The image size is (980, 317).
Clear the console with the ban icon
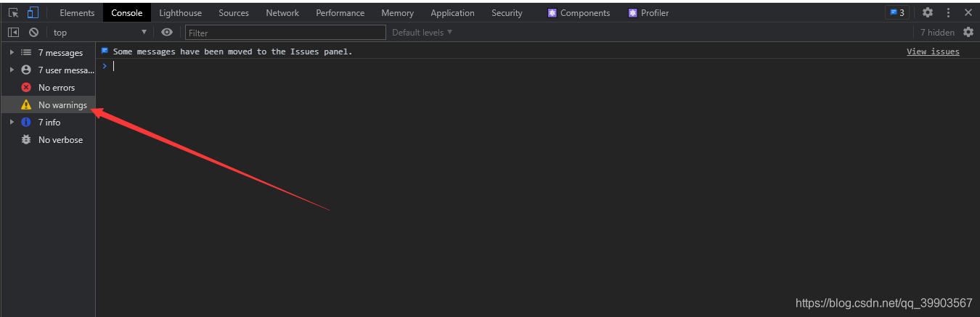pyautogui.click(x=33, y=32)
